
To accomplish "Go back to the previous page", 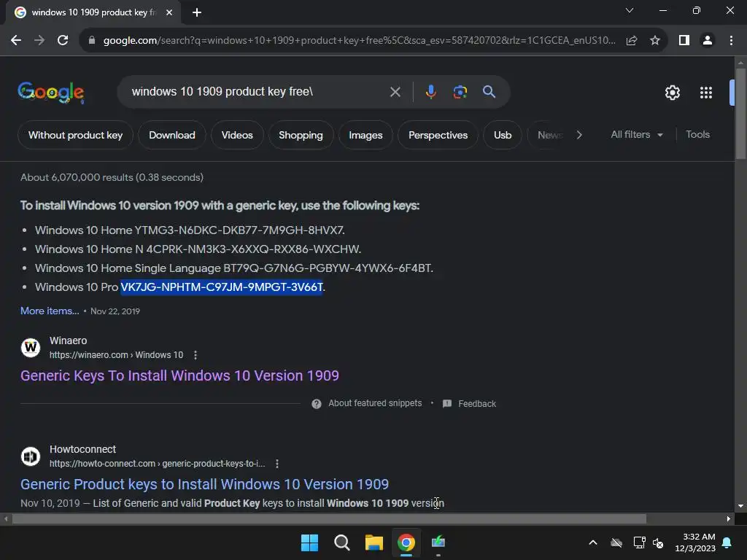I will point(16,41).
